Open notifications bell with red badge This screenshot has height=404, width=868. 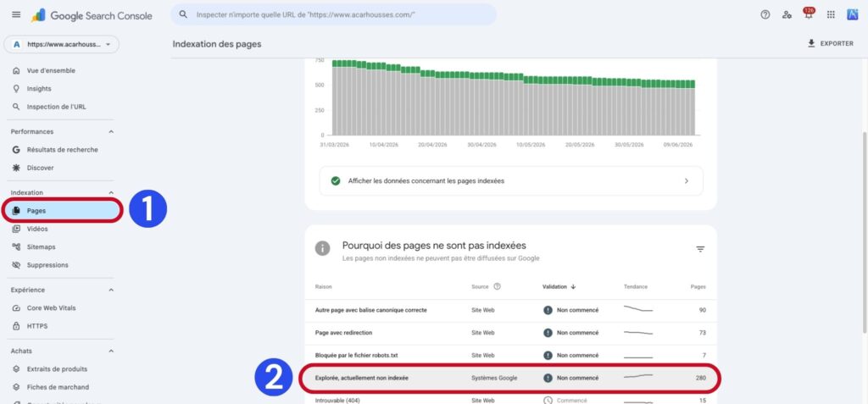tap(809, 14)
